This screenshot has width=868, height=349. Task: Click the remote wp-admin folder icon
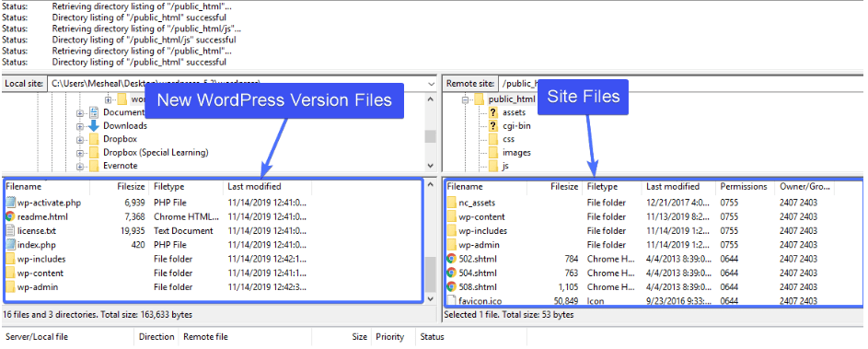tap(452, 245)
